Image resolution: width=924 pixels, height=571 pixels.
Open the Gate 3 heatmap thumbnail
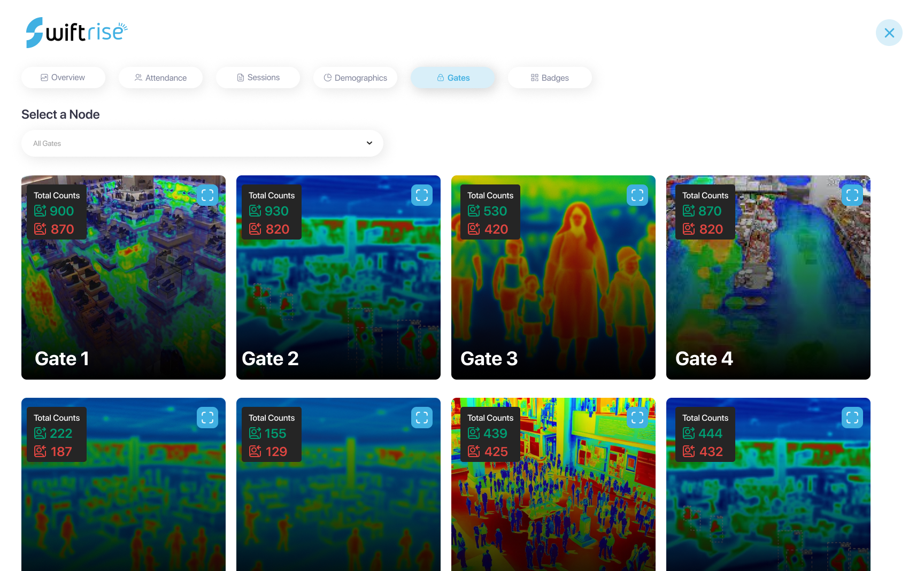click(553, 289)
